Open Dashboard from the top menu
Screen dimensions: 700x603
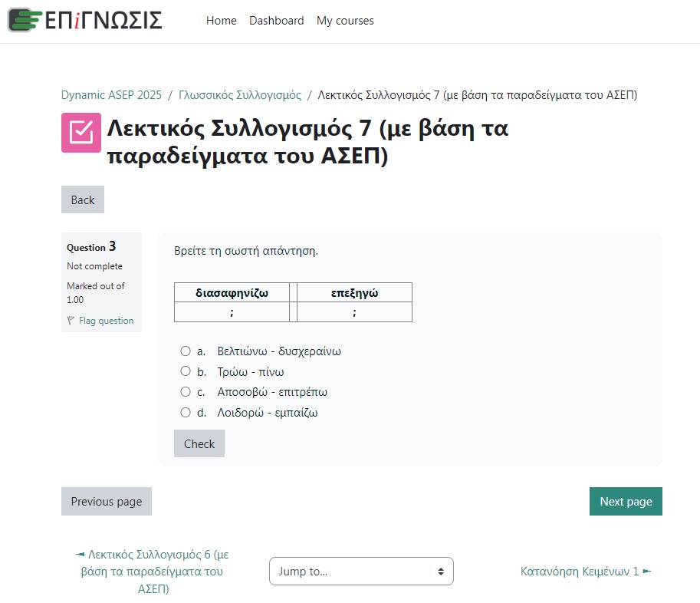click(x=276, y=21)
